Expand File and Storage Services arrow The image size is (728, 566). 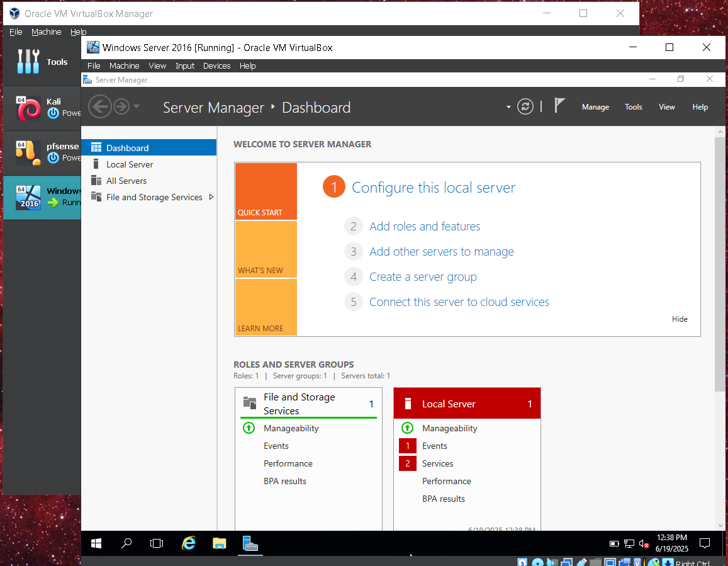211,197
